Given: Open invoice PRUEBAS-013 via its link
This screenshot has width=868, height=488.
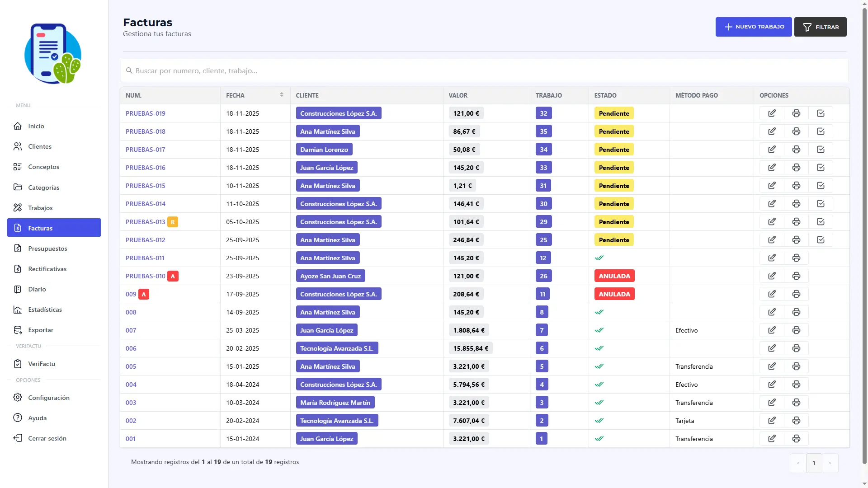Looking at the screenshot, I should [x=145, y=221].
